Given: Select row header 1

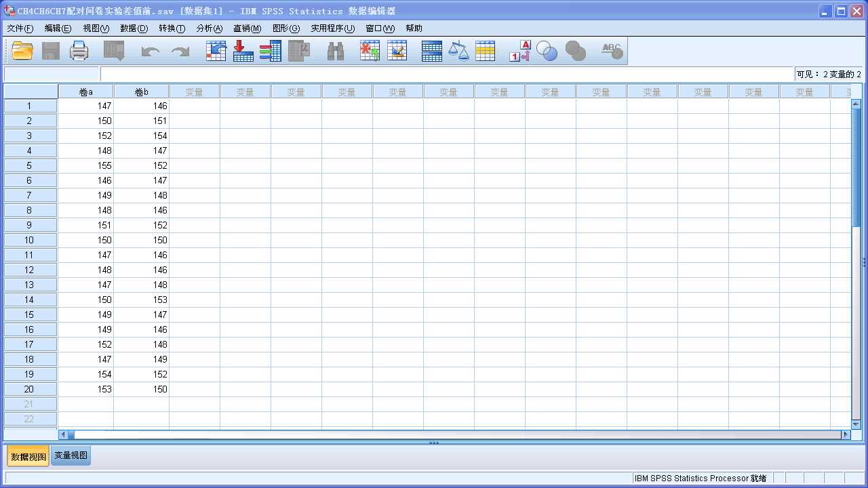Looking at the screenshot, I should pos(30,106).
